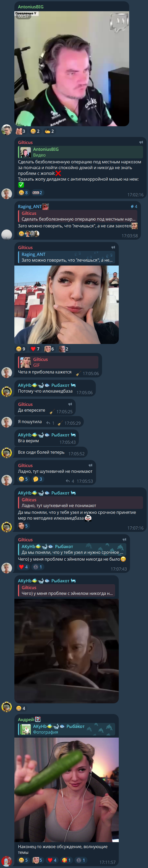Open AntoniusBIG's avatar beside the video message
This screenshot has width=148, height=868.
[7, 129]
